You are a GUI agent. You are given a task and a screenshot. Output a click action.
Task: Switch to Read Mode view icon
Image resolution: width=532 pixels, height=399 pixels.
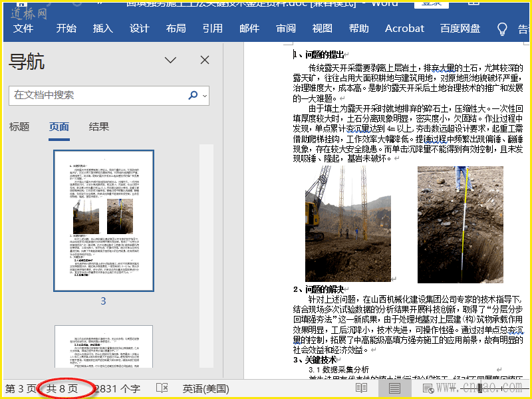click(x=361, y=388)
